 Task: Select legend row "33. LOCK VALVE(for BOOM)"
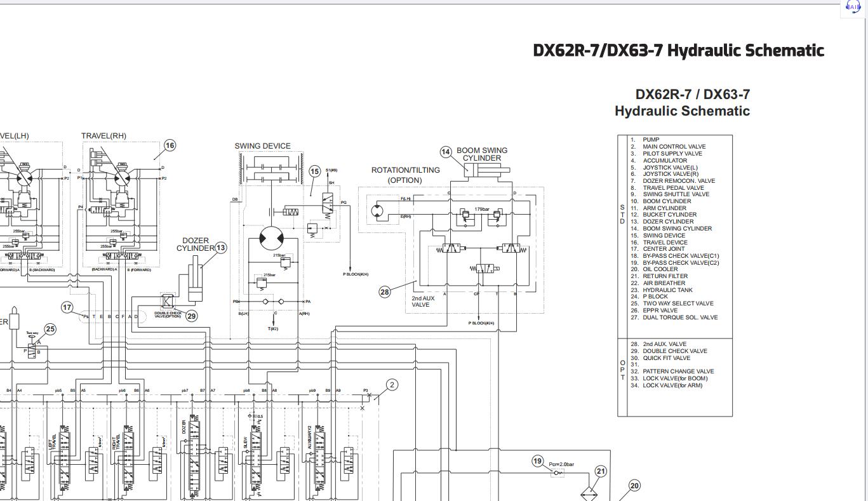tap(669, 378)
